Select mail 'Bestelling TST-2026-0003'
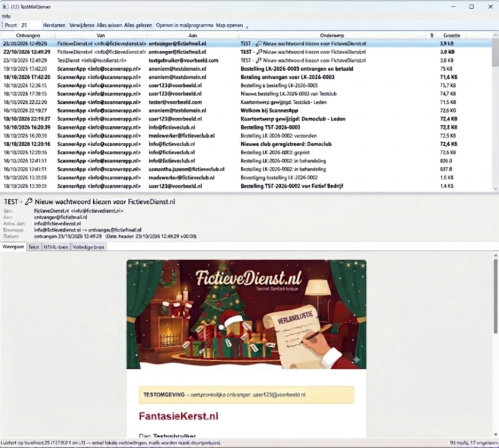Image resolution: width=499 pixels, height=448 pixels. (246, 127)
